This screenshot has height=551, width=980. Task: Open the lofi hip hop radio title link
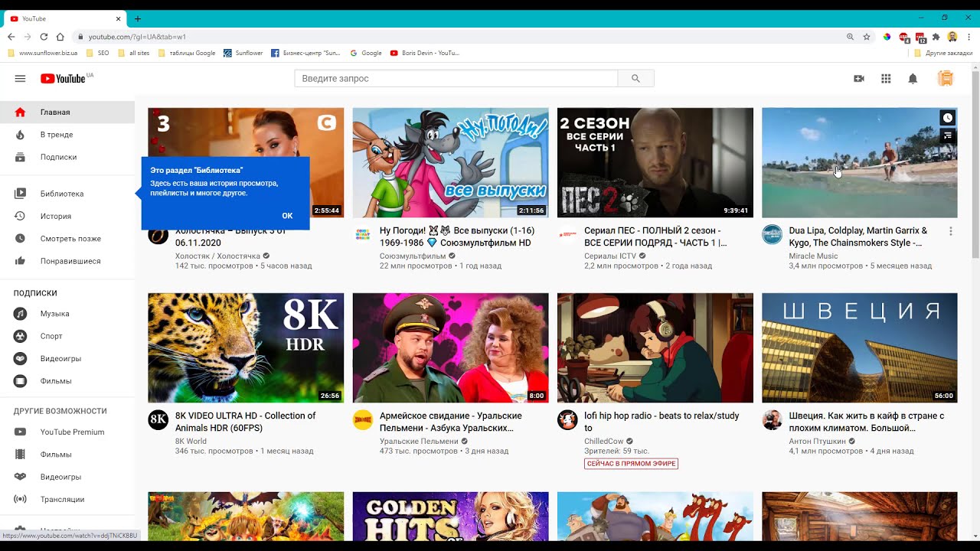click(661, 422)
